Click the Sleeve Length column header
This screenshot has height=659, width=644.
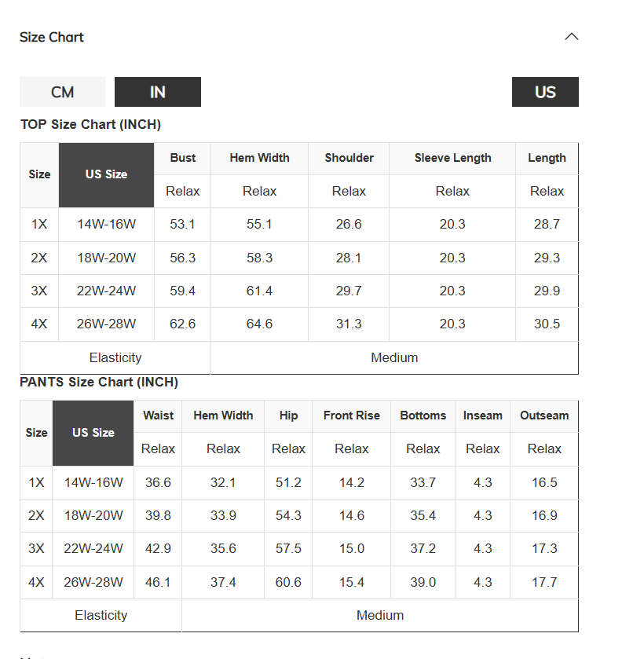[x=452, y=158]
